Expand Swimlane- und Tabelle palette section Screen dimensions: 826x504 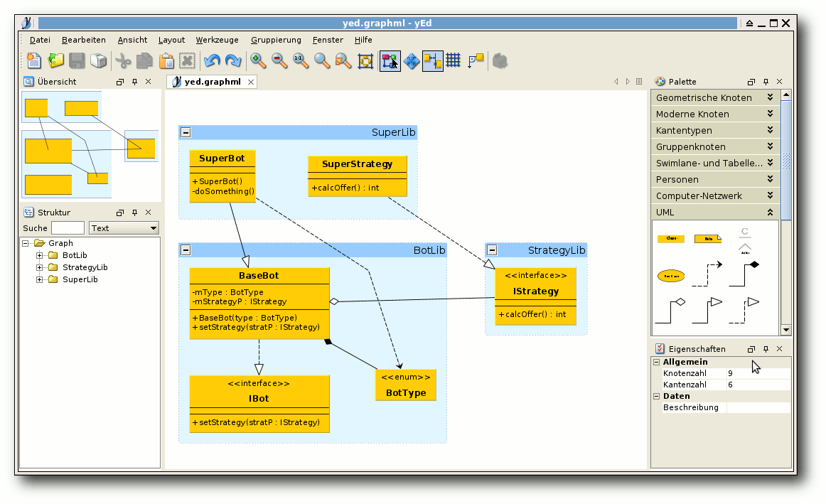[x=715, y=163]
